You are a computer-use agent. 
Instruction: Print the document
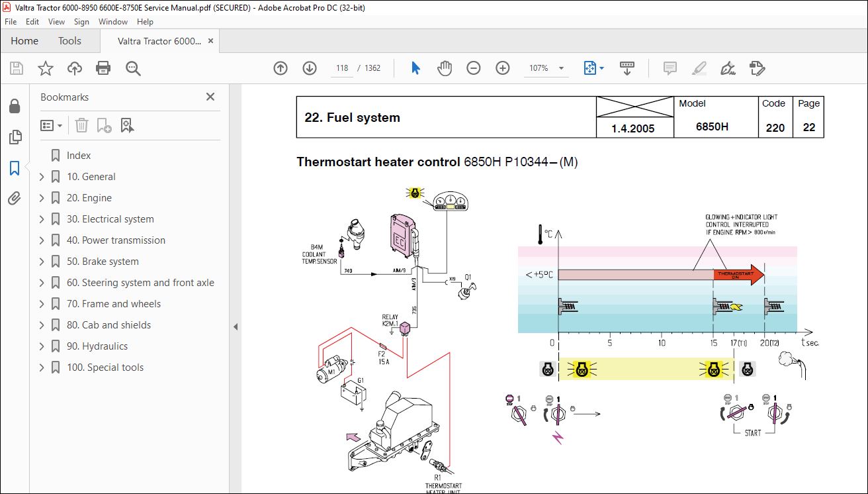[x=103, y=68]
